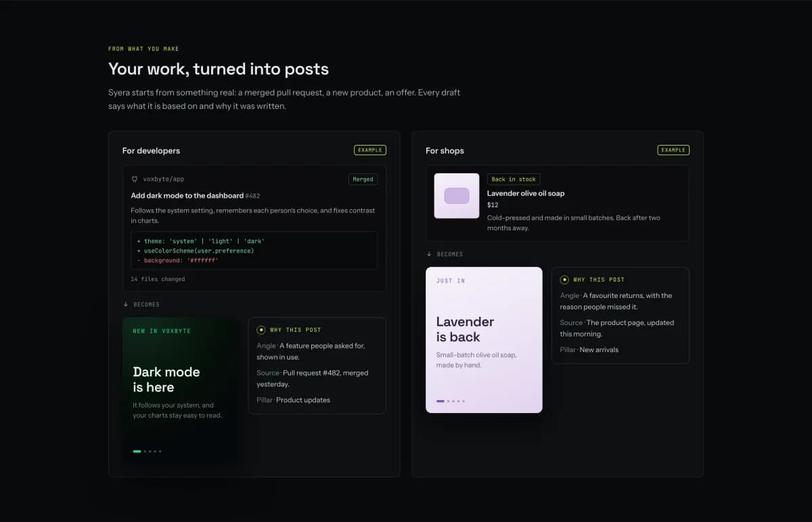Select the last pagination dot on Lavender card
Screen dimensions: 812x522
pyautogui.click(x=464, y=401)
